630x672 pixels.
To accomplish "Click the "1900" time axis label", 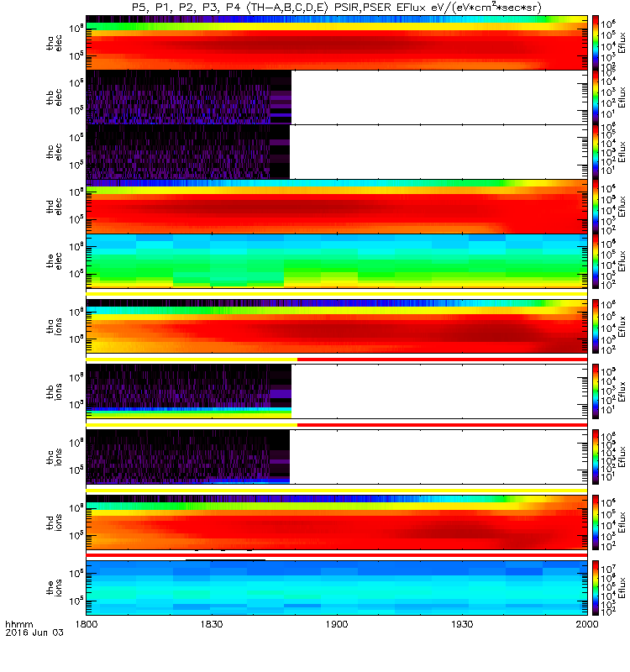I will click(x=337, y=624).
